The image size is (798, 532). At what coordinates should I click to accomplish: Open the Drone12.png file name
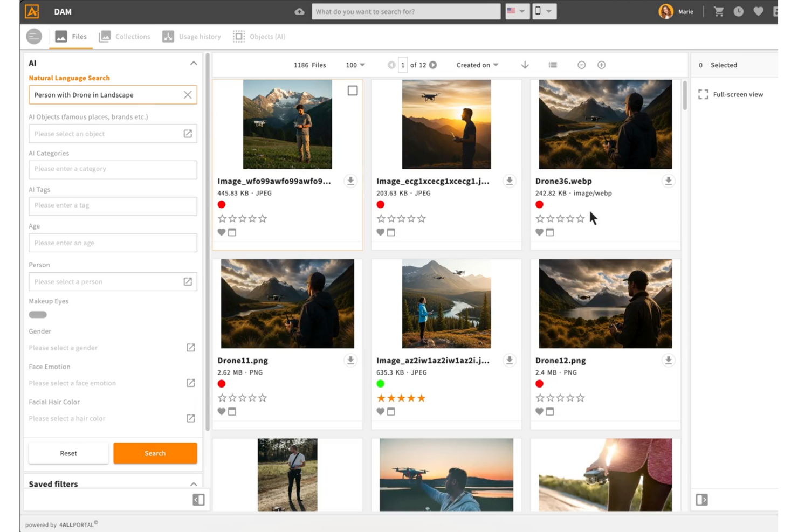point(560,361)
